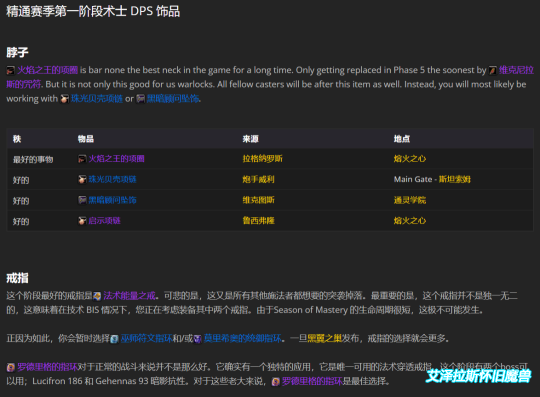The height and width of the screenshot is (397, 540).
Task: Open the 维克图斯 source link
Action: coord(258,200)
